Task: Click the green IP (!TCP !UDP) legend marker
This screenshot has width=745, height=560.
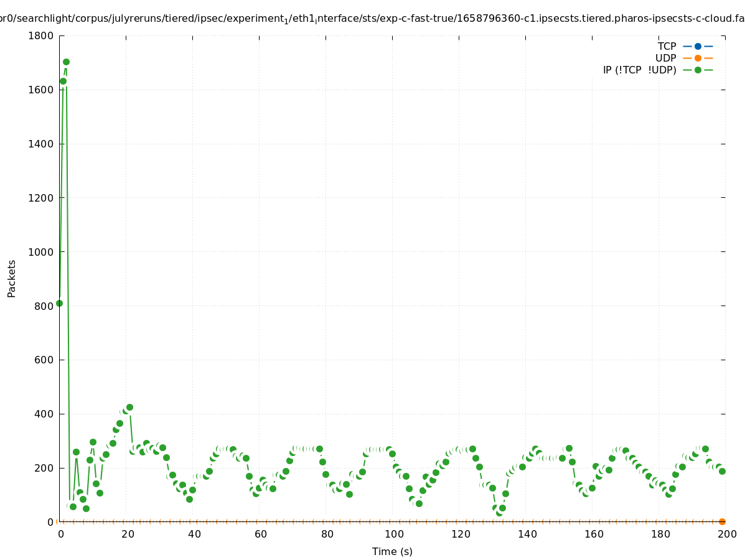Action: click(698, 70)
